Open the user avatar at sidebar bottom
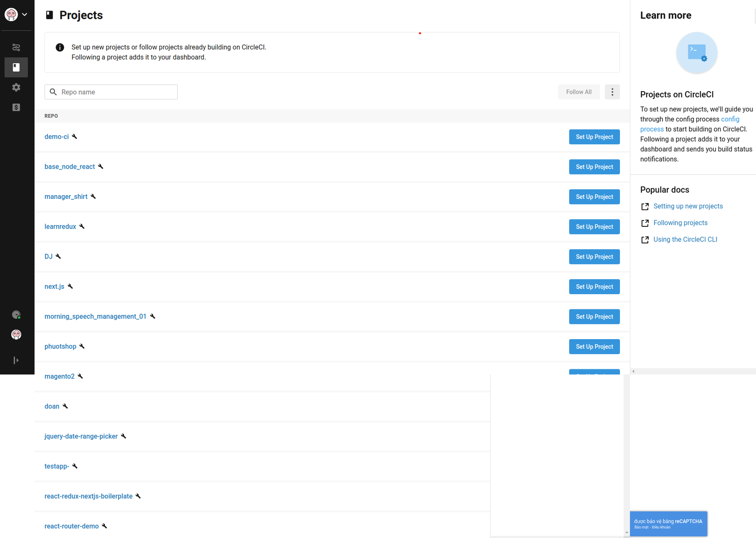The height and width of the screenshot is (538, 756). tap(16, 335)
